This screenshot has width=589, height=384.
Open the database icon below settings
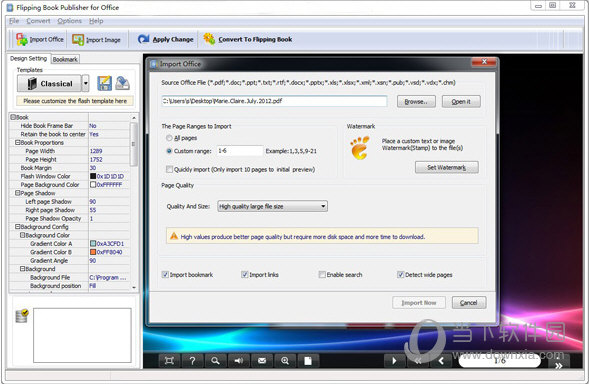(x=22, y=316)
